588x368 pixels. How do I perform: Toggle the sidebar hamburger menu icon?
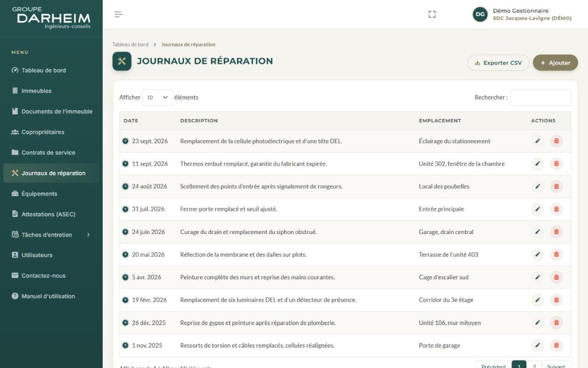119,15
